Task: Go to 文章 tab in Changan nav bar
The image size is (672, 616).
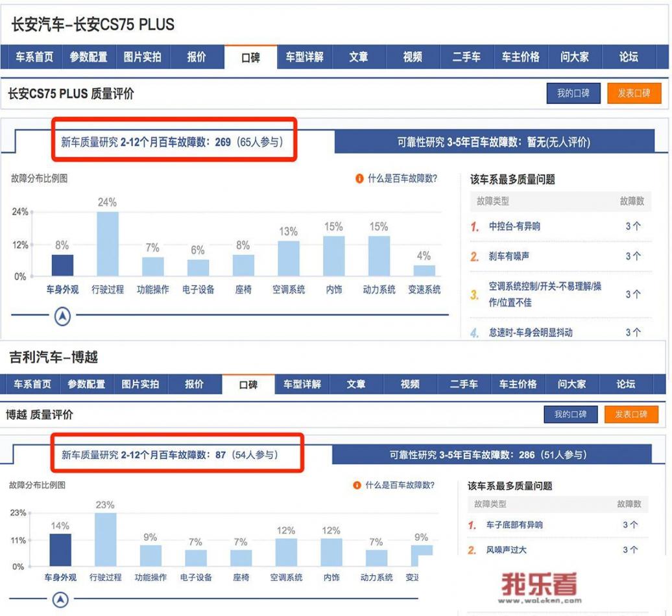Action: click(359, 57)
